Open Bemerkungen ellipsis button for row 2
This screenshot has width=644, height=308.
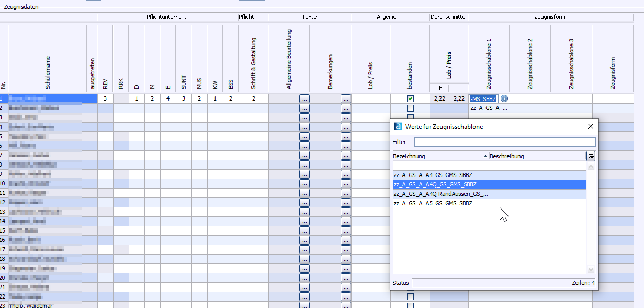345,108
